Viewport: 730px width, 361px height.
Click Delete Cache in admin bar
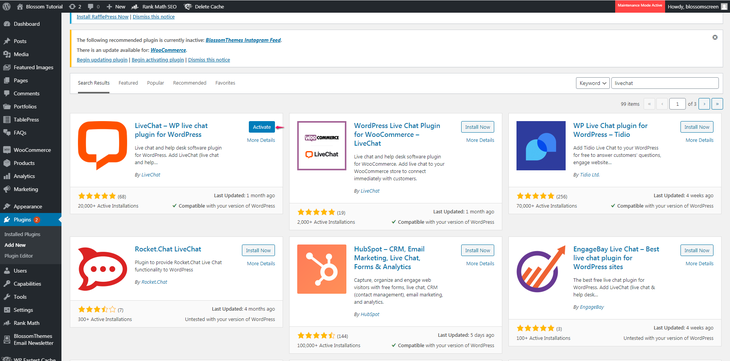point(204,7)
